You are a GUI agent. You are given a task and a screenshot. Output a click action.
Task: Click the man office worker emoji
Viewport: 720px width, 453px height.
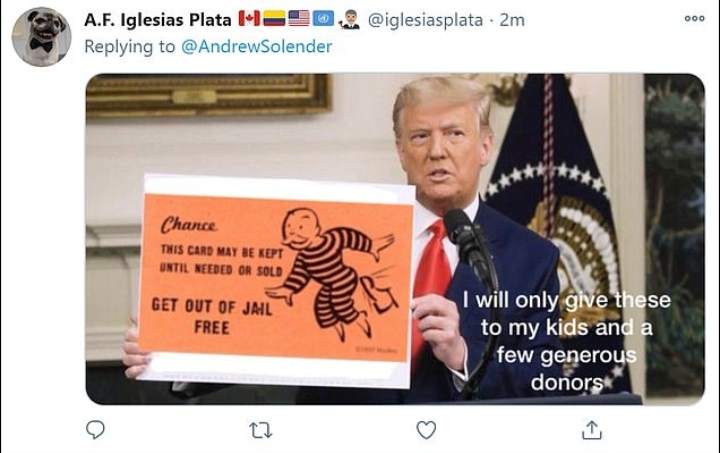[x=349, y=19]
